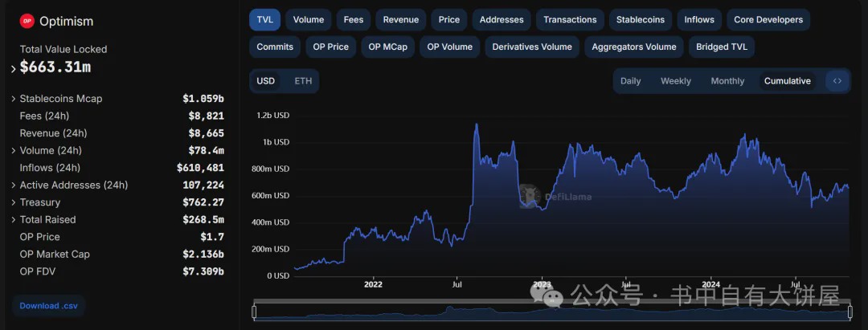Image resolution: width=868 pixels, height=330 pixels.
Task: Click the left range slider handle
Action: pos(253,312)
